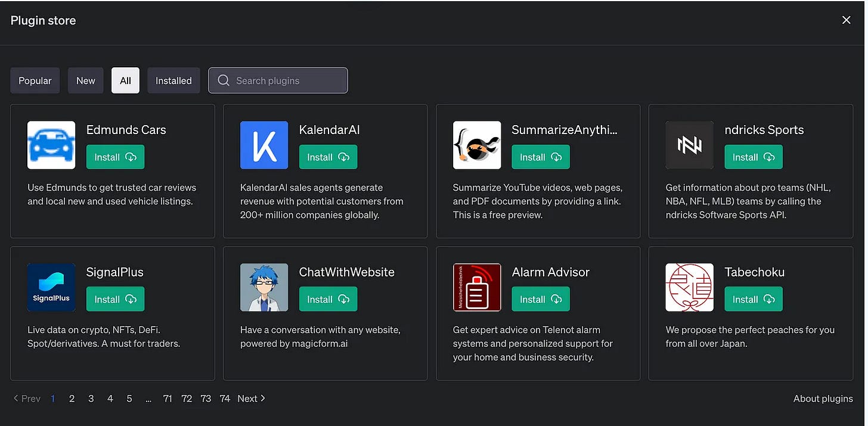Click Next page link
Image resolution: width=868 pixels, height=426 pixels.
251,399
